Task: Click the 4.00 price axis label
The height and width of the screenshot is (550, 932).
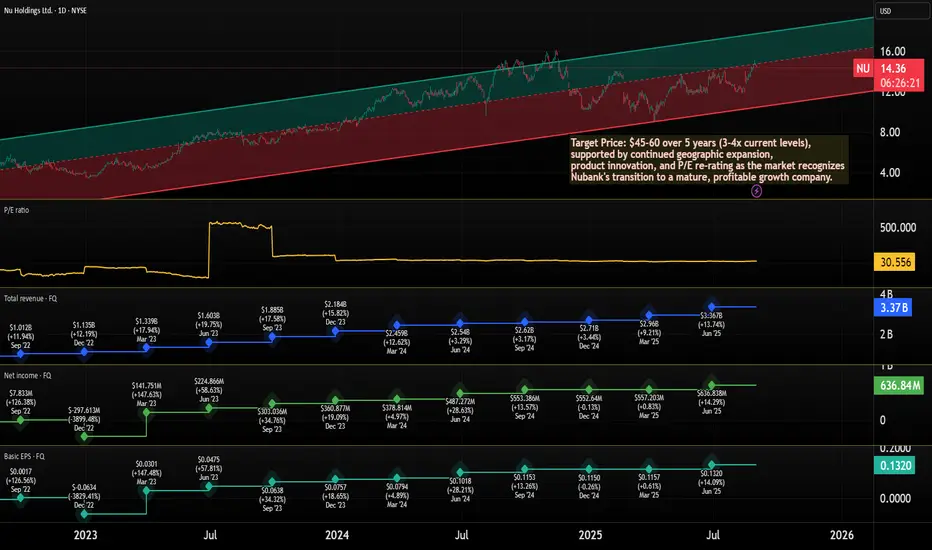Action: [890, 173]
